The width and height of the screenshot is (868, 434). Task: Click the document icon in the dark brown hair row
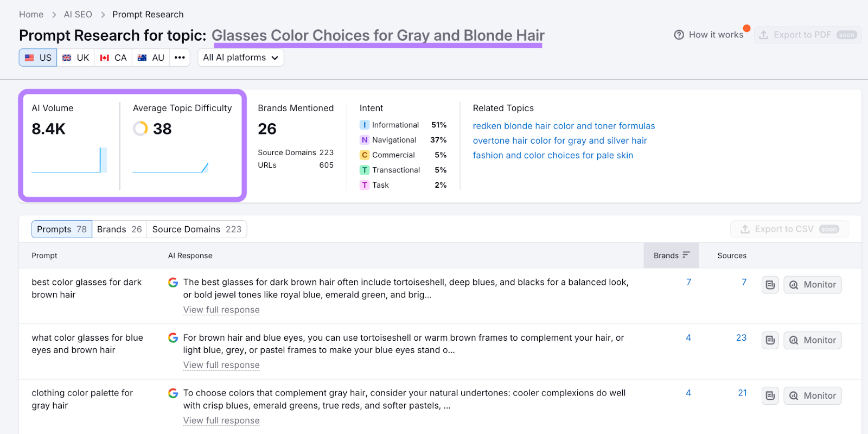(x=770, y=285)
